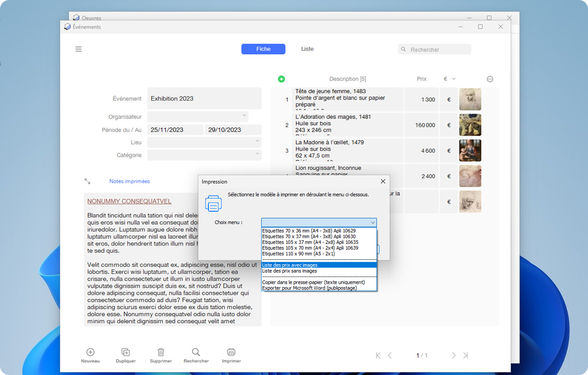Screen dimensions: 588x375
Task: Select Liste des prix avec images
Action: point(319,265)
